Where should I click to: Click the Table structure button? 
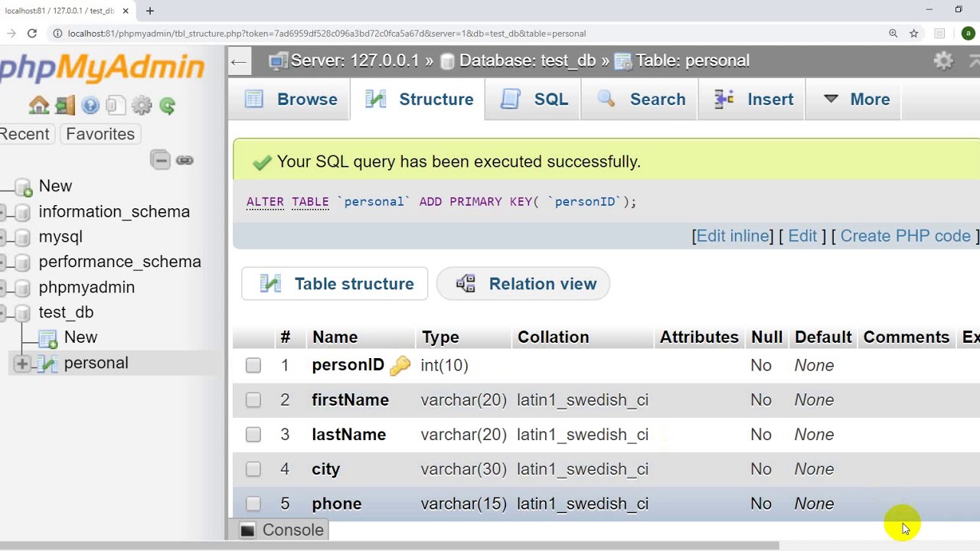point(335,284)
